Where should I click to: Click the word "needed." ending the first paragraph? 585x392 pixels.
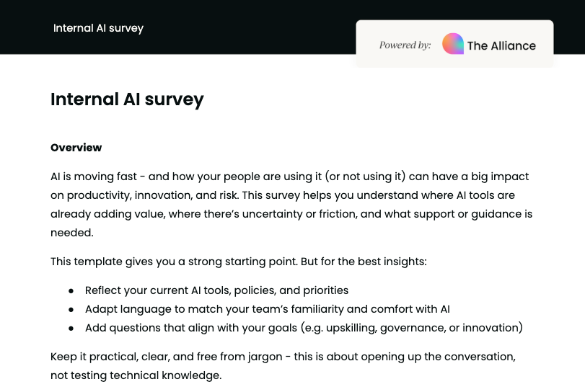point(72,233)
